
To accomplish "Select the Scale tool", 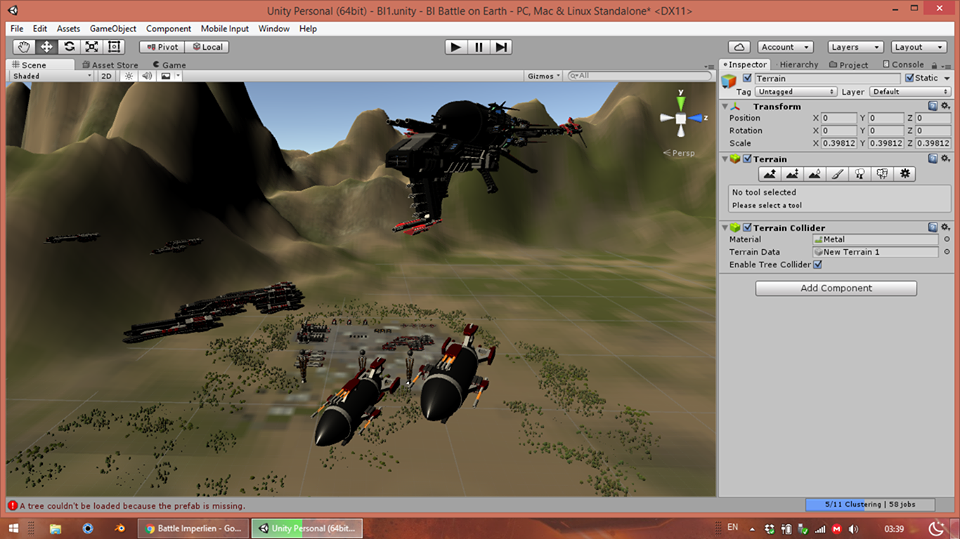I will tap(92, 47).
